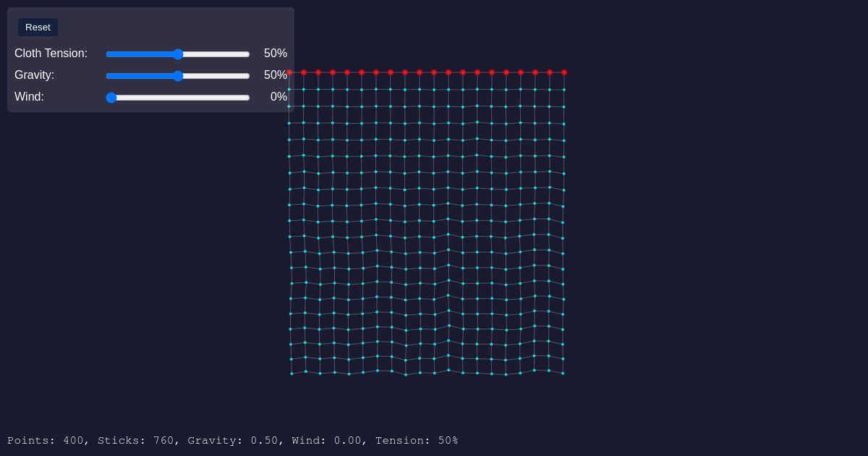The width and height of the screenshot is (868, 456).
Task: Click the Wind 0% percentage value
Action: [x=278, y=97]
